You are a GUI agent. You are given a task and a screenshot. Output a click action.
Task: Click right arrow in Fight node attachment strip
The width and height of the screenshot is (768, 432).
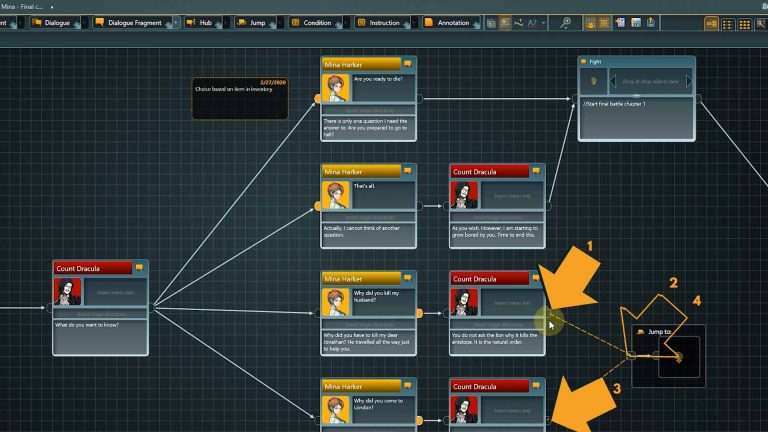pos(689,81)
